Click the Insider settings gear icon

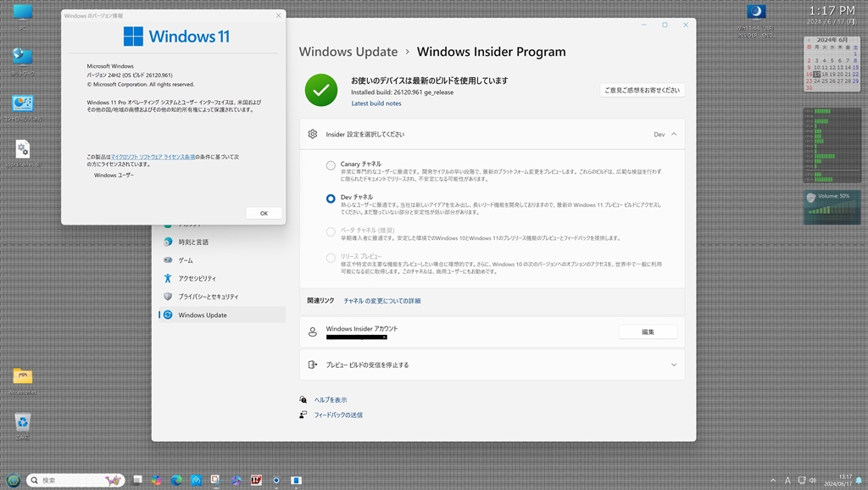313,134
